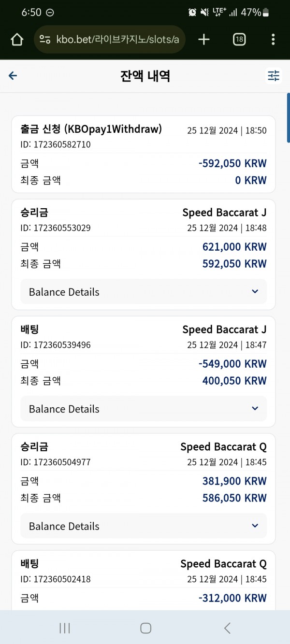
Task: Expand Balance Details for -549,000 KRW bet
Action: (144, 409)
